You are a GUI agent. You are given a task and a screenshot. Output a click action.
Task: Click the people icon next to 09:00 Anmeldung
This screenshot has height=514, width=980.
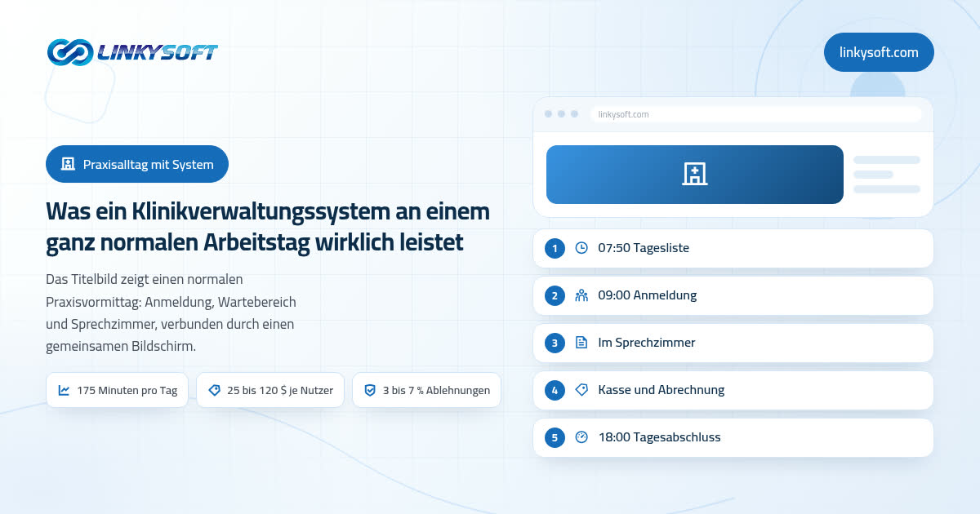click(581, 295)
